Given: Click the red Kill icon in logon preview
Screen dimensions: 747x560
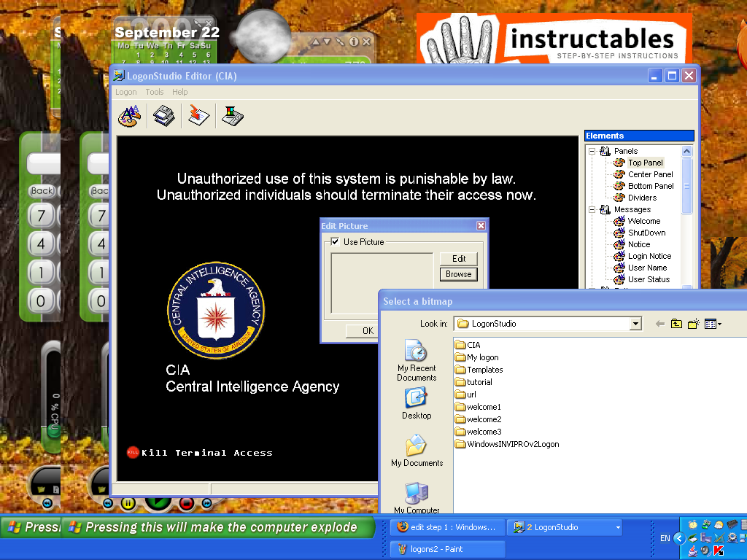Looking at the screenshot, I should (133, 452).
